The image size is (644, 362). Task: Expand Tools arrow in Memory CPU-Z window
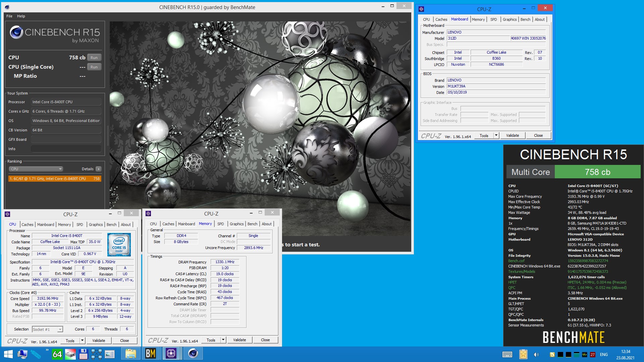click(223, 340)
